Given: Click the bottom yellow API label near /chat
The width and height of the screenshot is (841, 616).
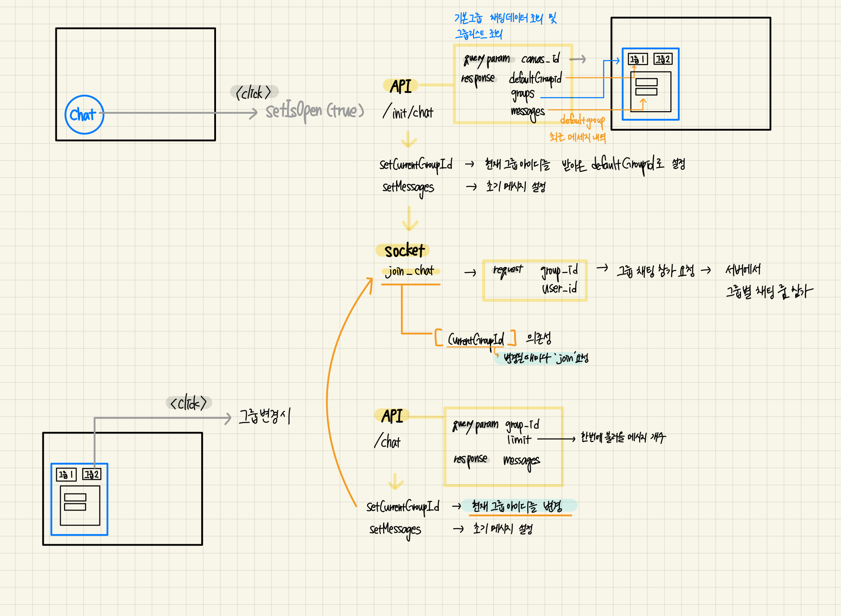Looking at the screenshot, I should (392, 416).
